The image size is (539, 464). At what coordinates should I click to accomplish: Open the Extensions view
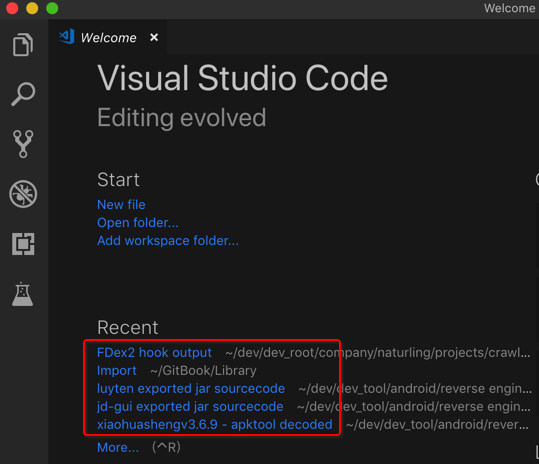click(23, 244)
